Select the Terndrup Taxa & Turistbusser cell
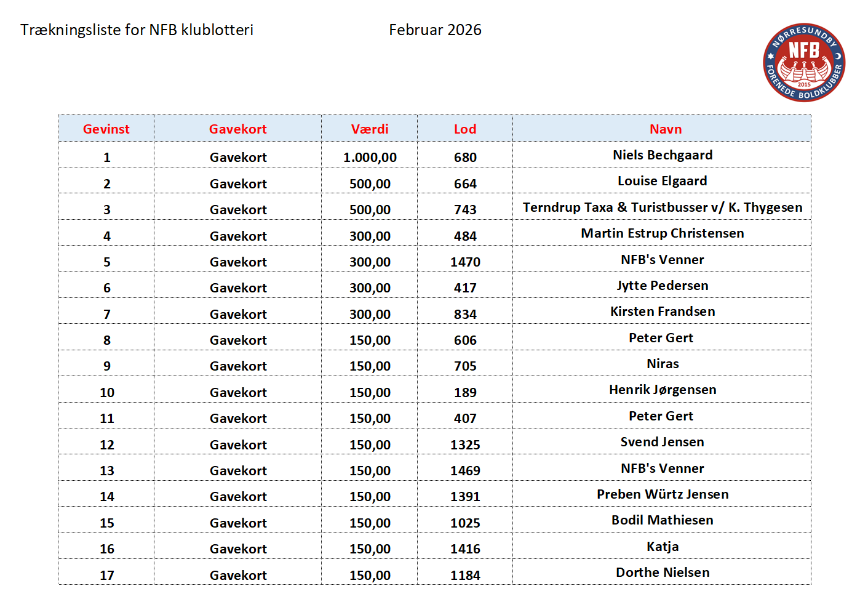The height and width of the screenshot is (599, 868). pyautogui.click(x=662, y=207)
